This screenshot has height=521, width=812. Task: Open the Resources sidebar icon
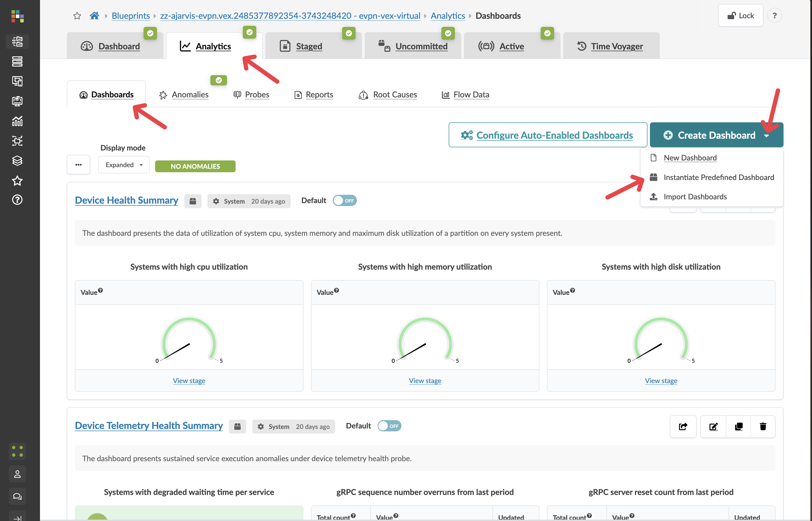pyautogui.click(x=17, y=101)
